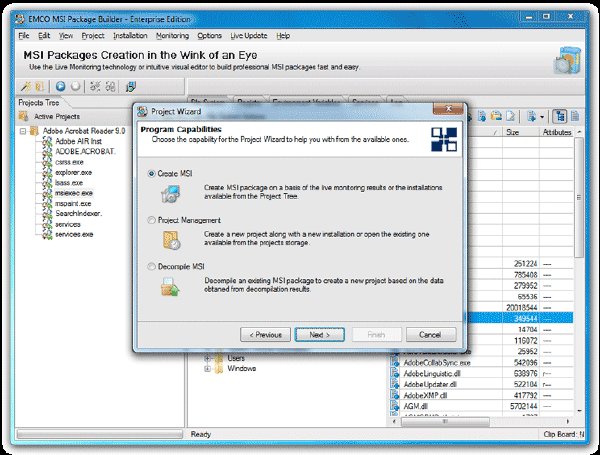Open the Installation menu
Viewport: 600px width, 455px height.
click(130, 36)
